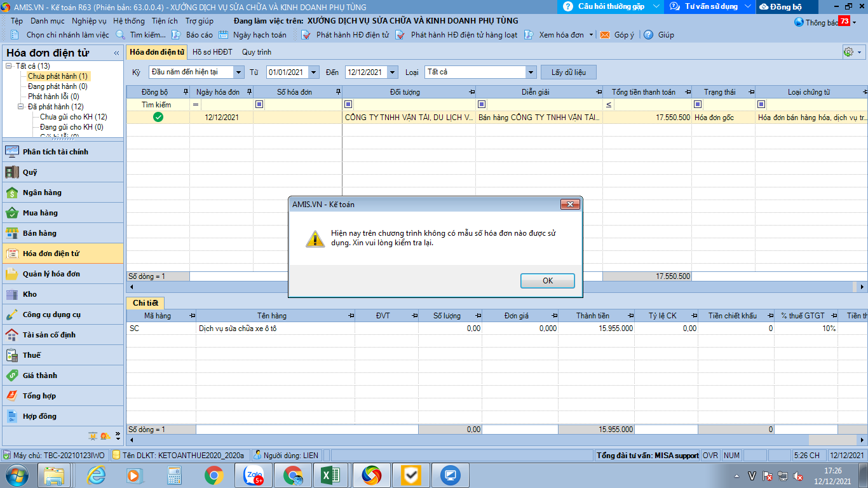The width and height of the screenshot is (868, 488).
Task: Open the Hệ thống menu
Action: coord(129,21)
